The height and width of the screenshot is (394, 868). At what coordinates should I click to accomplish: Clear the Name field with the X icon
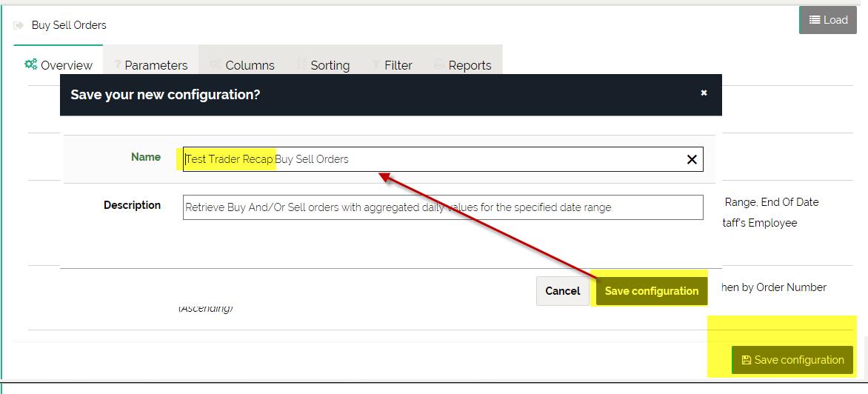(x=692, y=159)
